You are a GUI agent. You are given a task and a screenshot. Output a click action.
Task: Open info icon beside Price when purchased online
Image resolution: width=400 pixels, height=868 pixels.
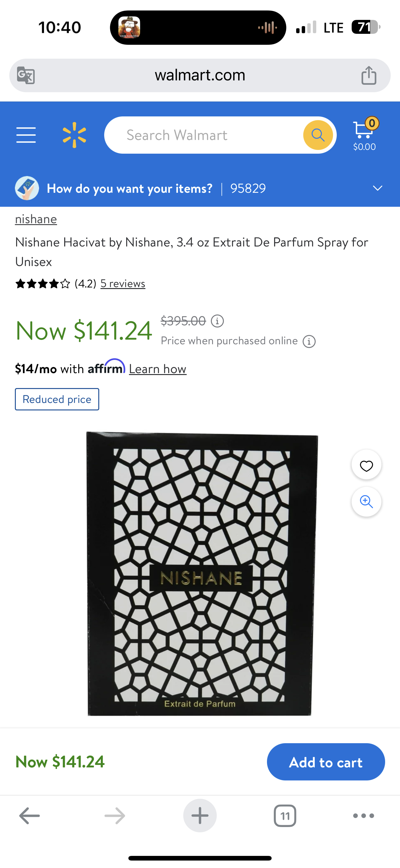[x=309, y=341]
